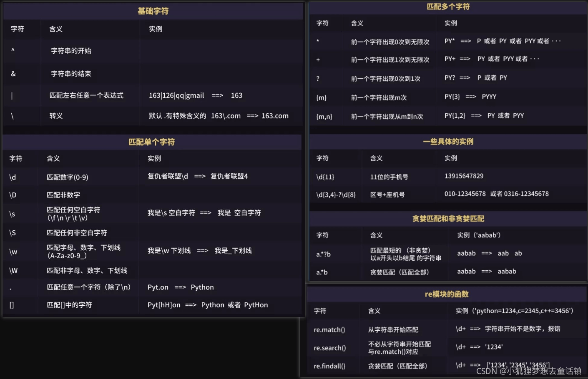
Task: Select the 字符串的开始 meaning cell
Action: pos(71,51)
